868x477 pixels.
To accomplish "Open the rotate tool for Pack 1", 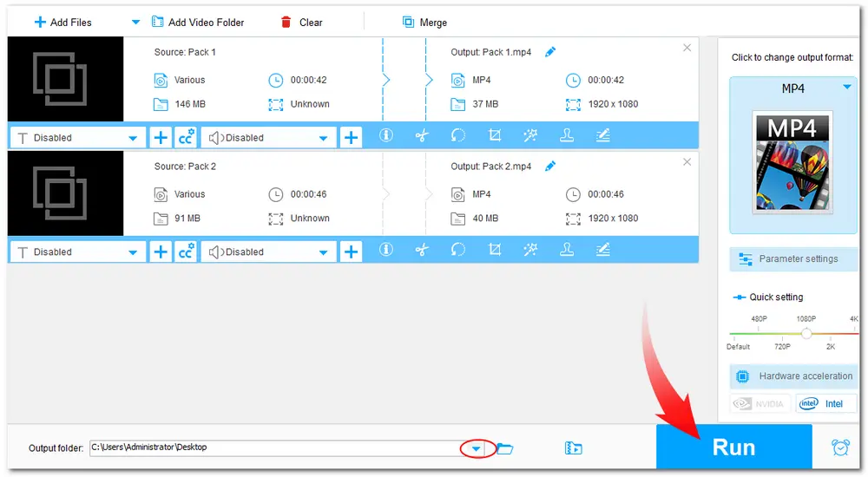I will click(458, 136).
